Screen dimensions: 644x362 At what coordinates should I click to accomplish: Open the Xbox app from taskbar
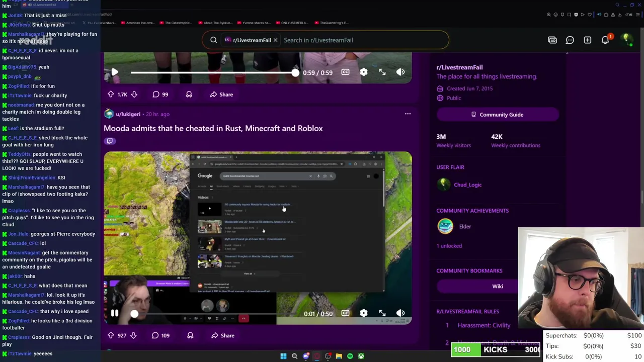[361, 356]
